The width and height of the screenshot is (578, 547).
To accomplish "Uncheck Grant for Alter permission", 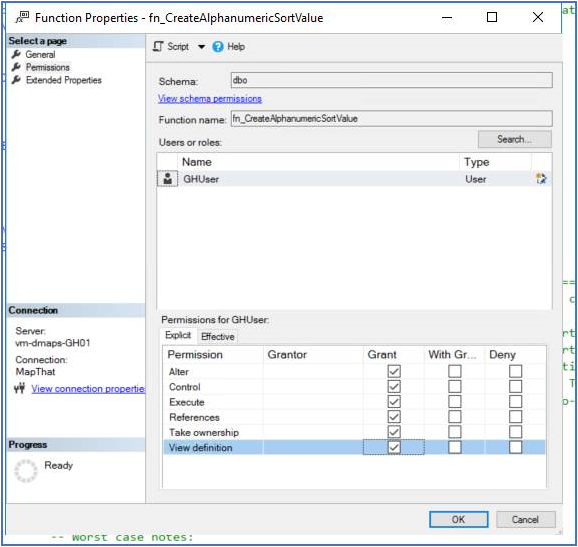I will click(394, 371).
